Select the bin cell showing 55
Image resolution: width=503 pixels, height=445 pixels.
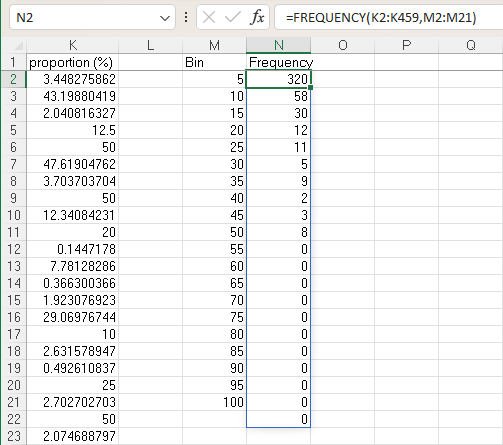pos(214,249)
